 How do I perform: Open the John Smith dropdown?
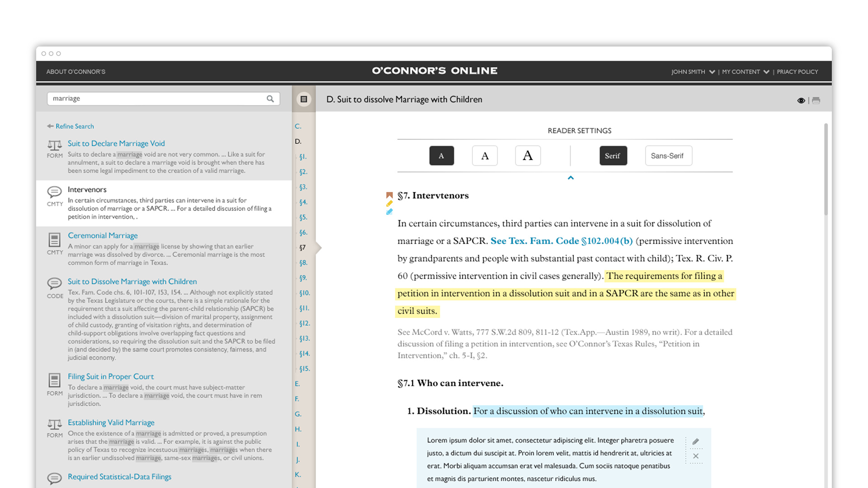tap(693, 72)
